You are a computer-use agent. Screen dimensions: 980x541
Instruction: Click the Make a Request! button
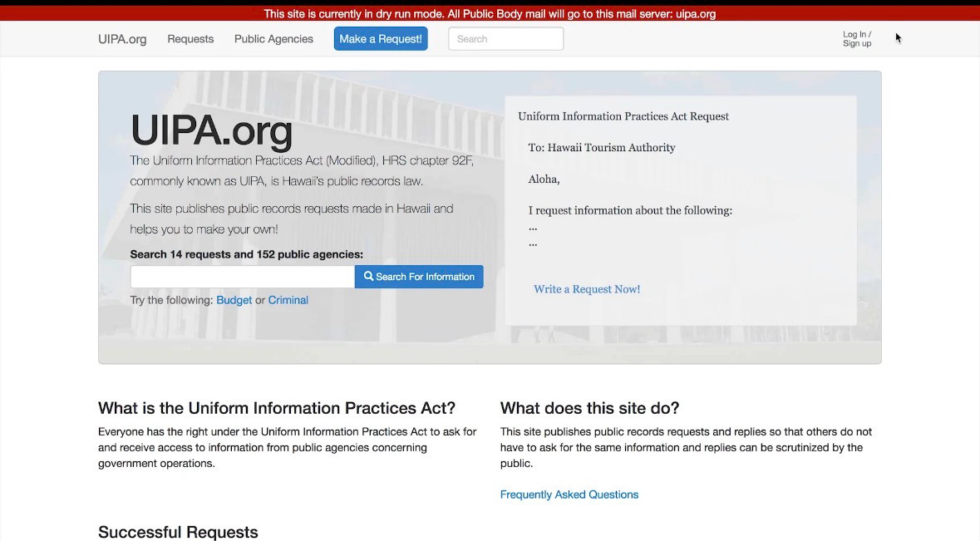pyautogui.click(x=381, y=39)
